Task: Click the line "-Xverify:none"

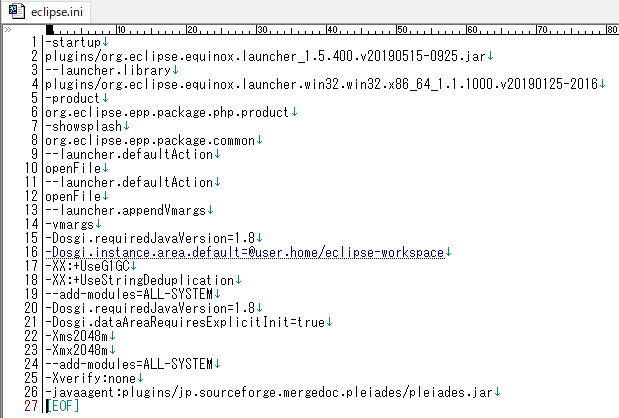Action: pyautogui.click(x=91, y=379)
